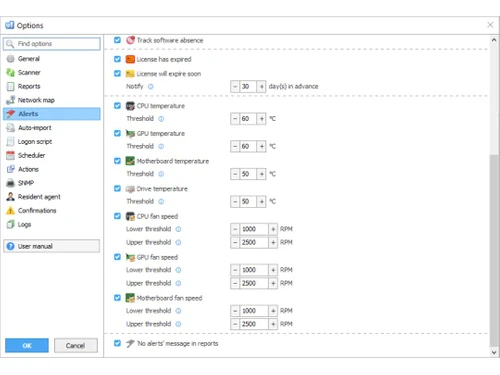Open the Scanner options section
Image resolution: width=500 pixels, height=375 pixels.
[52, 72]
